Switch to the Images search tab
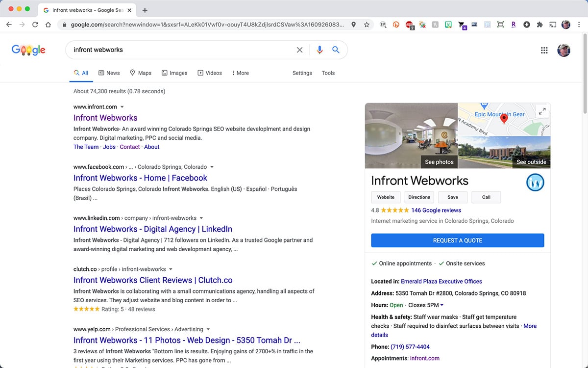The width and height of the screenshot is (588, 368). pyautogui.click(x=174, y=73)
